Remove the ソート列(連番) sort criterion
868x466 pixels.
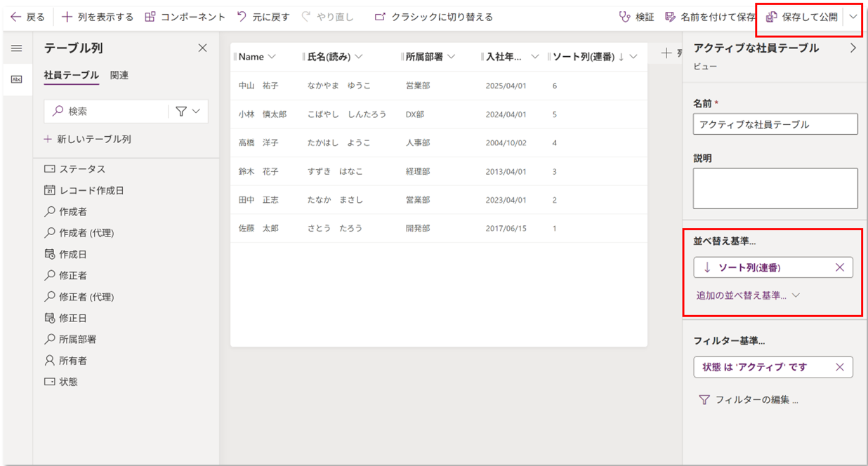(839, 267)
